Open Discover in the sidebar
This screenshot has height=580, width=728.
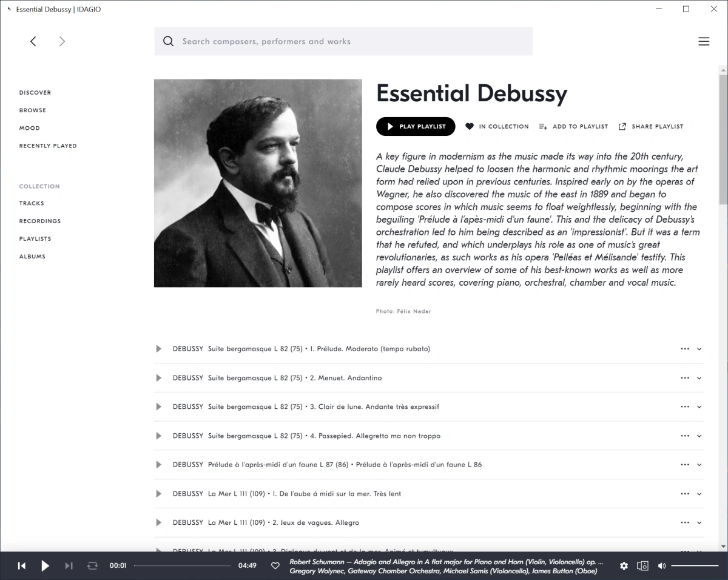coord(35,93)
